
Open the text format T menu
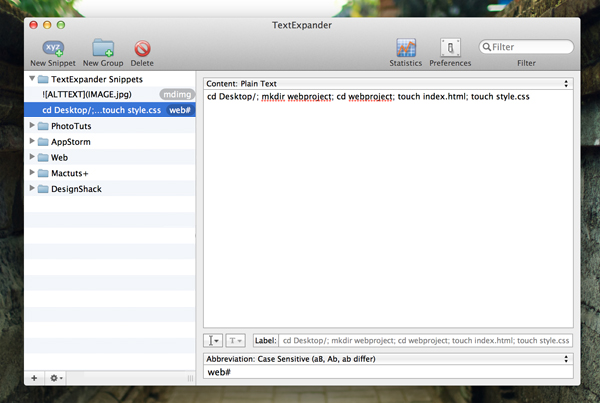pyautogui.click(x=235, y=340)
